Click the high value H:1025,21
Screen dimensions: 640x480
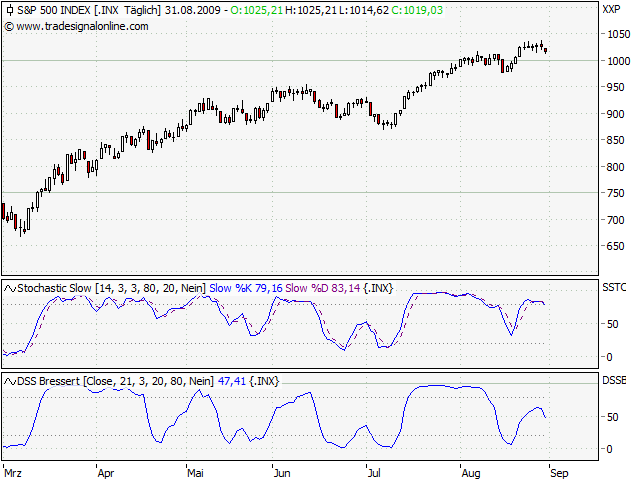pos(311,10)
